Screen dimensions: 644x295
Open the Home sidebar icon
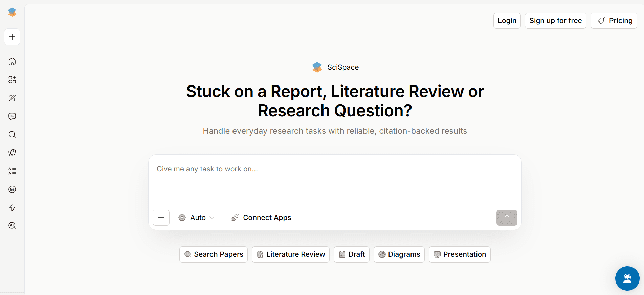(12, 62)
